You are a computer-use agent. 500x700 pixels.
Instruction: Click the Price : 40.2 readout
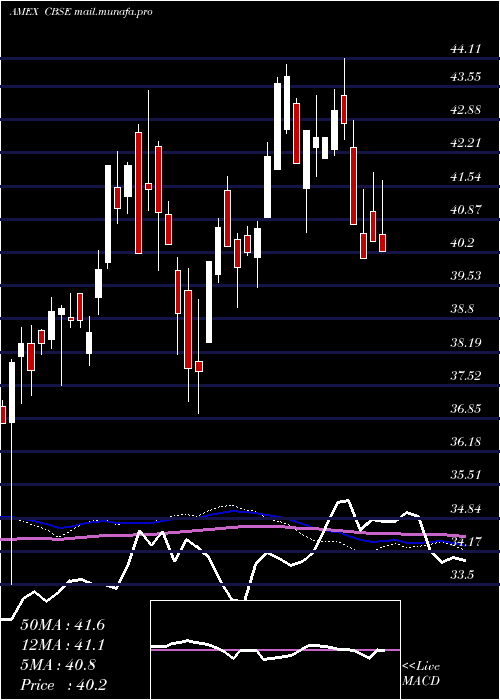(63, 685)
